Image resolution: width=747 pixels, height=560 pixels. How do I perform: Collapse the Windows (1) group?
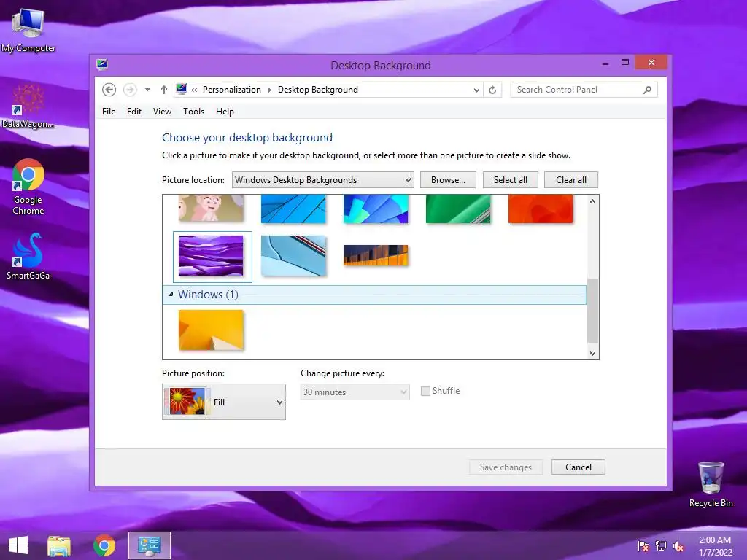click(x=171, y=295)
